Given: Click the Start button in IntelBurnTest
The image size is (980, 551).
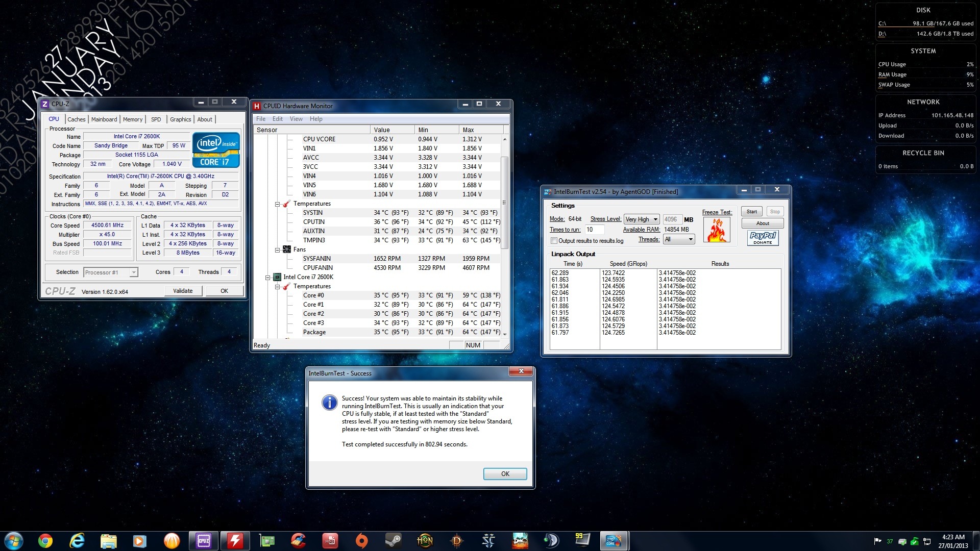Looking at the screenshot, I should click(752, 212).
